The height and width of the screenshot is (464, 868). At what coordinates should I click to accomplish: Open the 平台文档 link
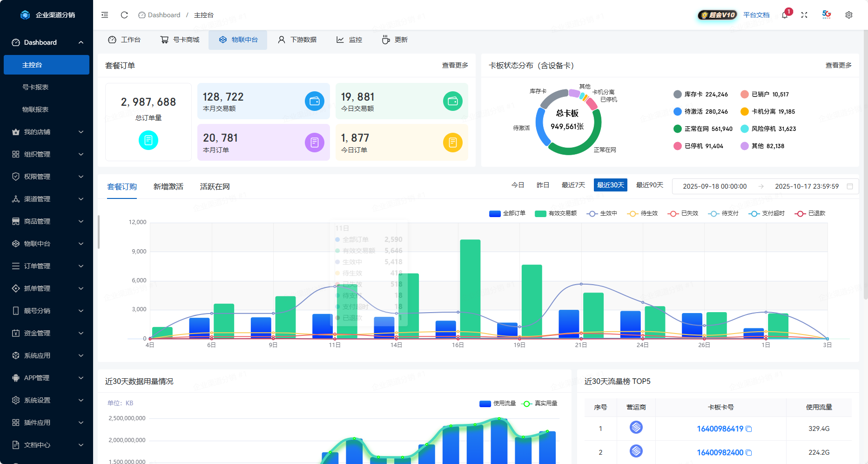pyautogui.click(x=756, y=15)
